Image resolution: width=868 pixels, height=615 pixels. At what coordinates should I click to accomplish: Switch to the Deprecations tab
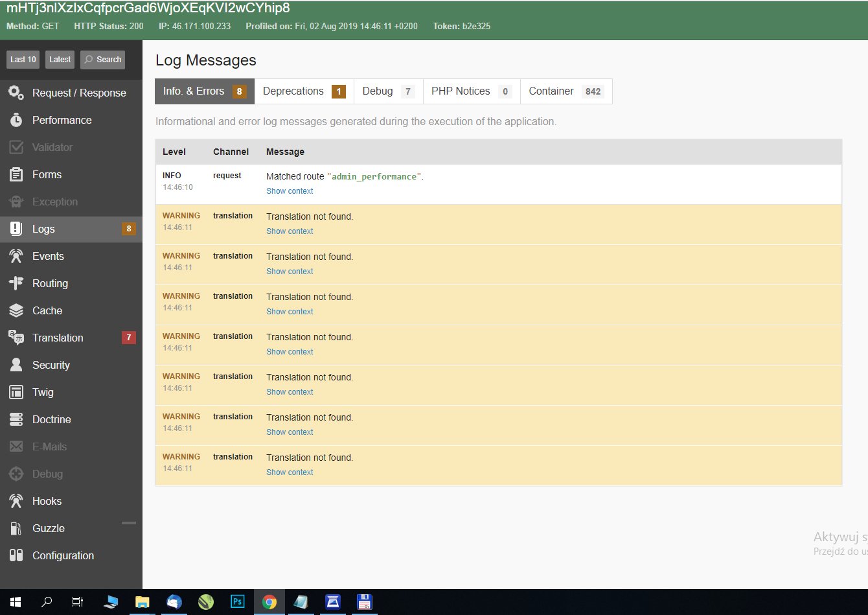pos(304,91)
